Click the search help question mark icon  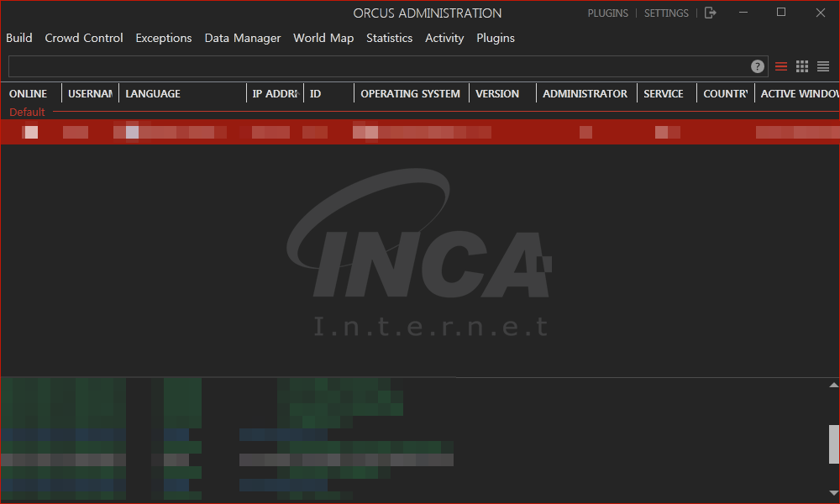click(757, 66)
